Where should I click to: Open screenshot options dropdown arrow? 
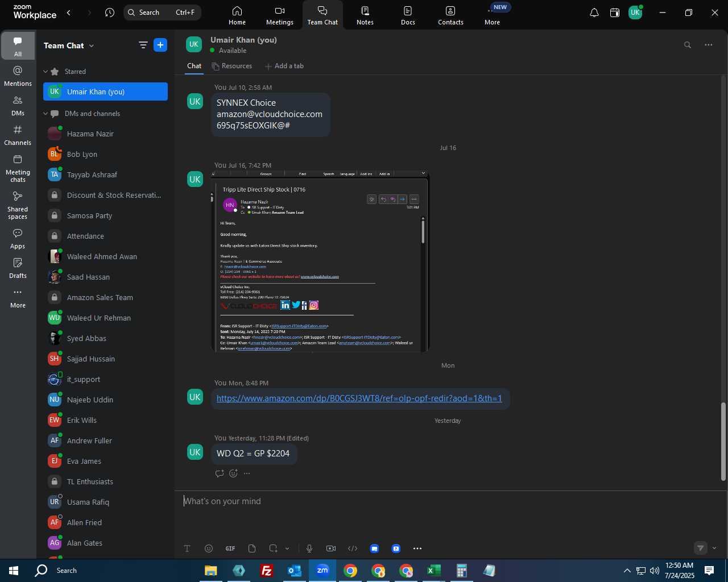287,548
